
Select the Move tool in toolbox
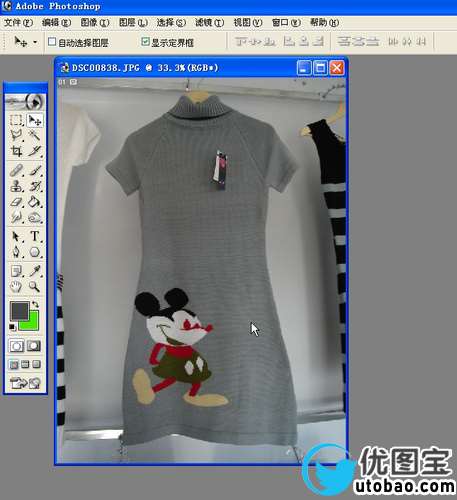[35, 120]
